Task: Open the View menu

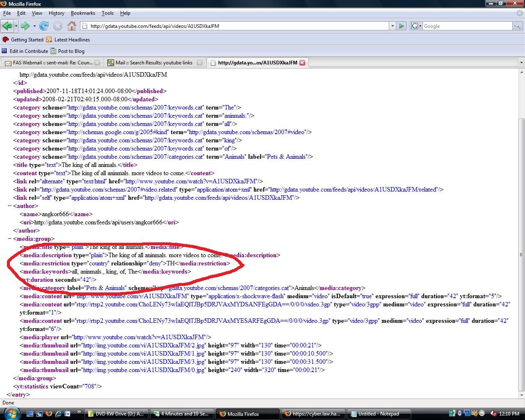Action: pyautogui.click(x=37, y=13)
